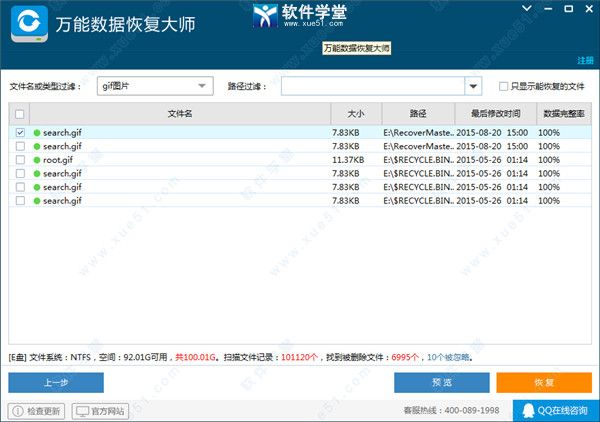Sort by 大小 column header
Image resolution: width=600 pixels, height=422 pixels.
click(x=355, y=114)
